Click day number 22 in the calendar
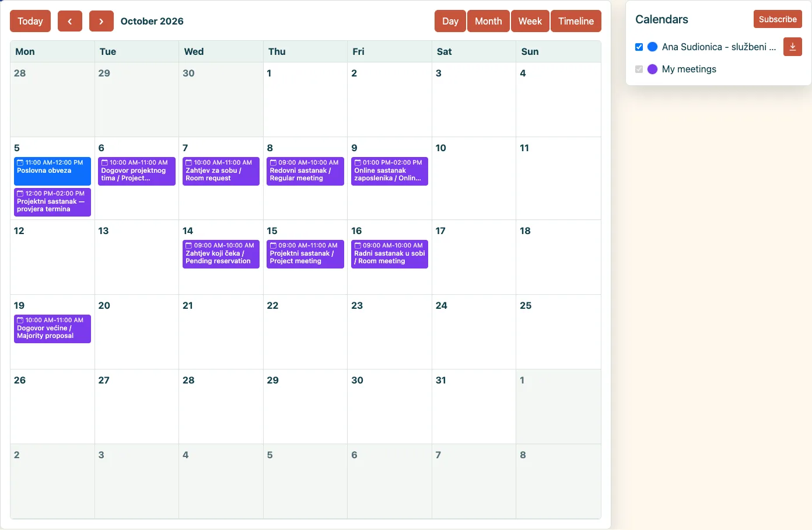The image size is (812, 530). pyautogui.click(x=272, y=305)
